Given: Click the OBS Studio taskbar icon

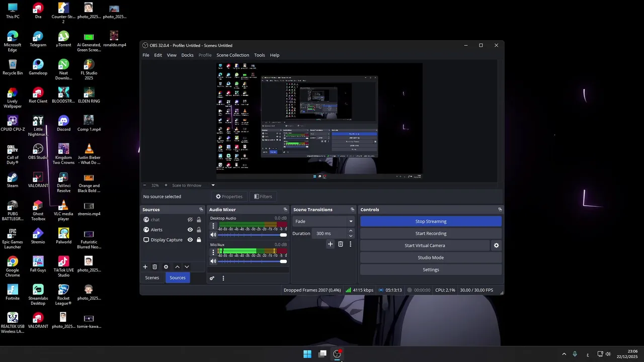Looking at the screenshot, I should (x=338, y=354).
